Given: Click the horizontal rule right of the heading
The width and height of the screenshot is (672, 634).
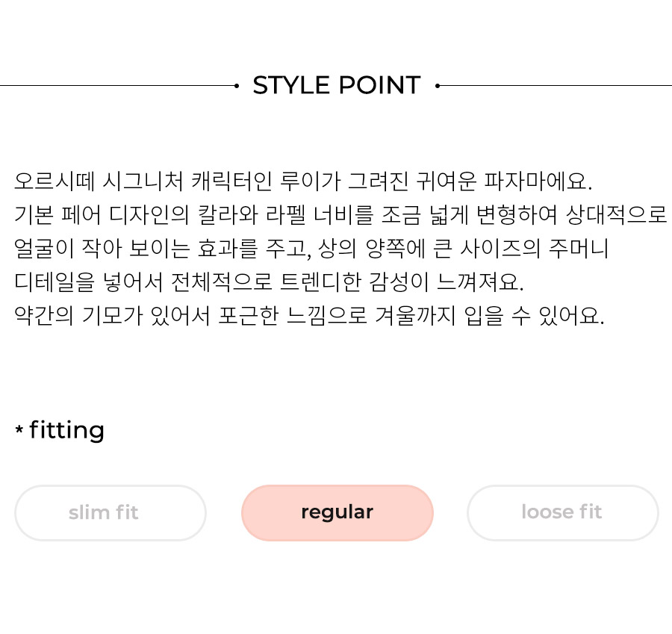Looking at the screenshot, I should (x=556, y=86).
